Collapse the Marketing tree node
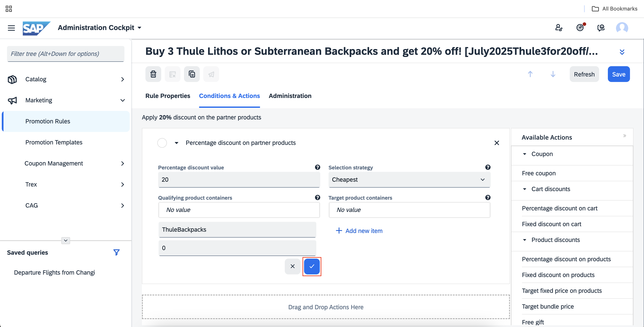The width and height of the screenshot is (644, 327). pyautogui.click(x=122, y=100)
